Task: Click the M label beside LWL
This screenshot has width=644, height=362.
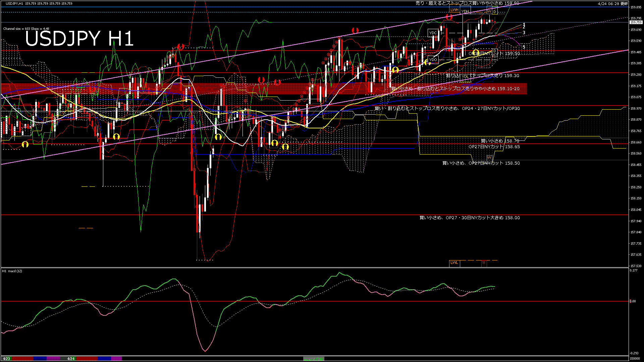Action: click(484, 263)
